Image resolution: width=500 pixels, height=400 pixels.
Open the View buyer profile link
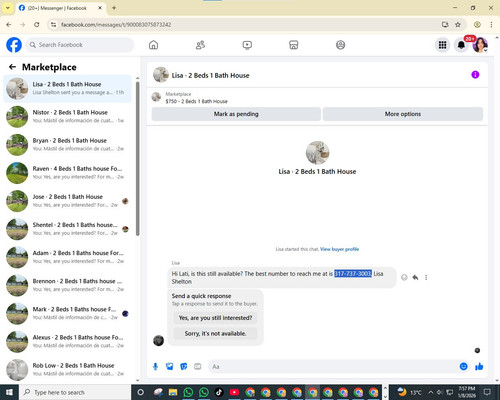coord(339,249)
